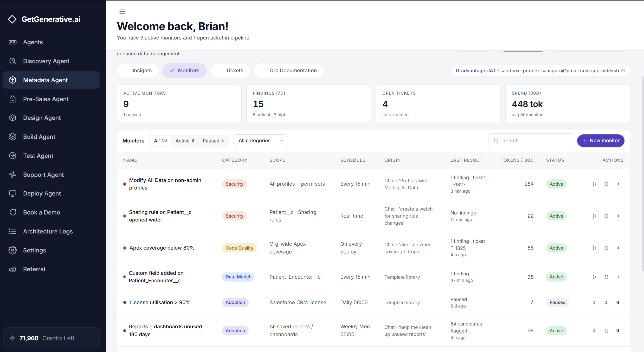644x352 pixels.
Task: Click the page vertical scrollbar
Action: tap(642, 174)
